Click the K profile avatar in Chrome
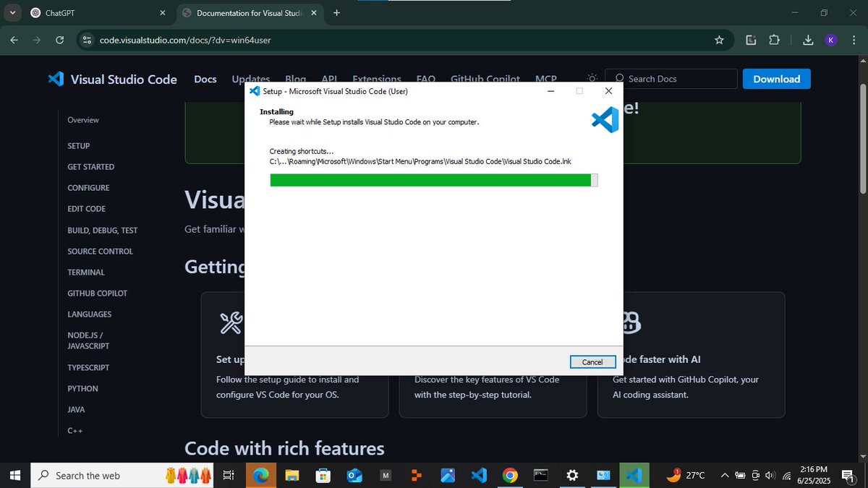 [830, 40]
